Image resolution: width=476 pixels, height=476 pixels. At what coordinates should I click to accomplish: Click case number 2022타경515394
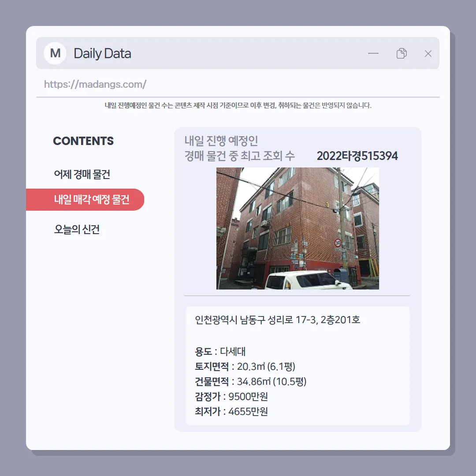357,156
